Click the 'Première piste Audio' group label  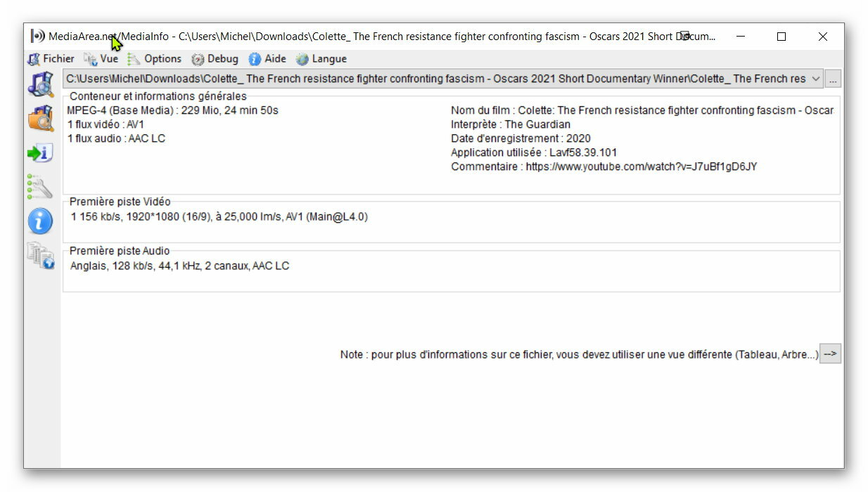[x=119, y=251]
